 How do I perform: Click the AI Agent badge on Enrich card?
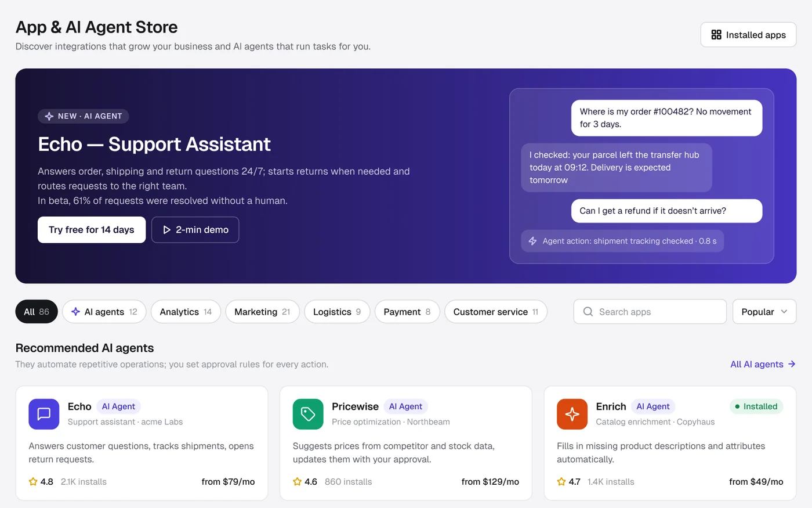[x=653, y=406]
